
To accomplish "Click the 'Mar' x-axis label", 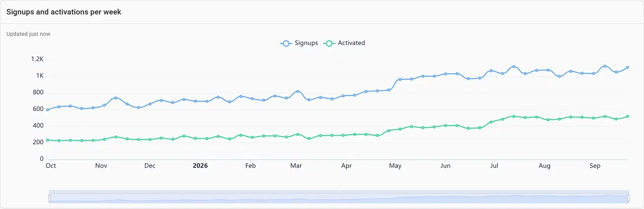I will tap(296, 166).
